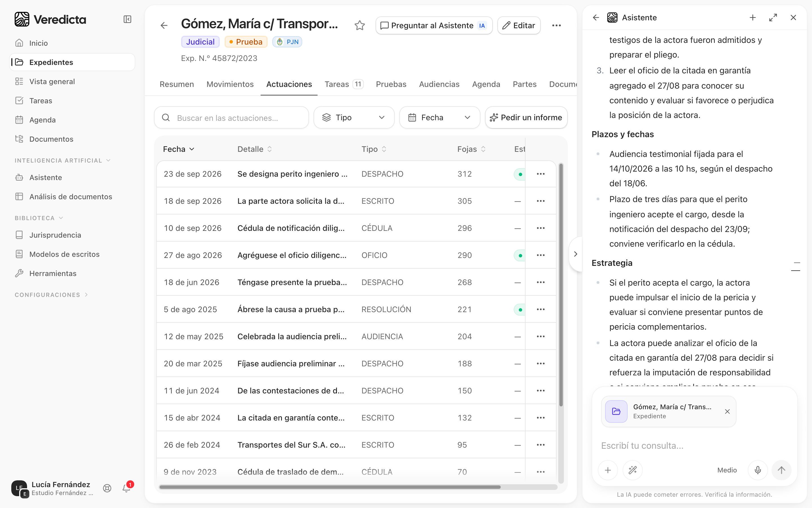Click the Editar button

pos(519,25)
